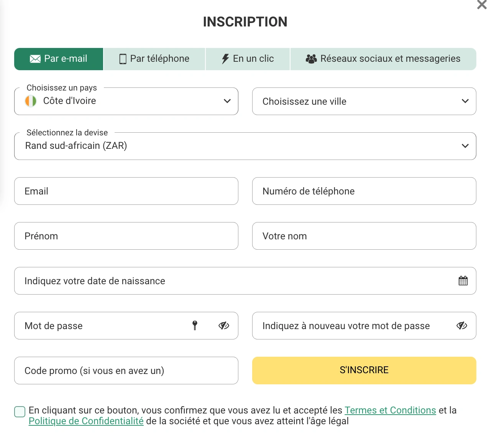489x448 pixels.
Task: Click the Code promo field
Action: (126, 371)
